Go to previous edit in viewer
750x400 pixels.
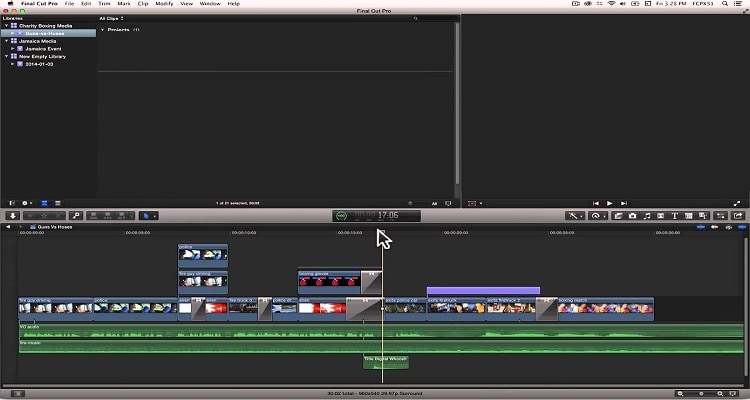click(596, 203)
